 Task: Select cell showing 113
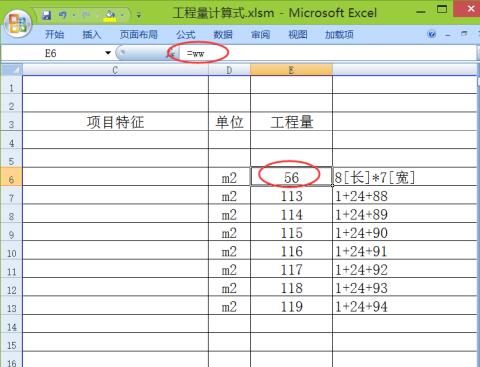[x=291, y=195]
